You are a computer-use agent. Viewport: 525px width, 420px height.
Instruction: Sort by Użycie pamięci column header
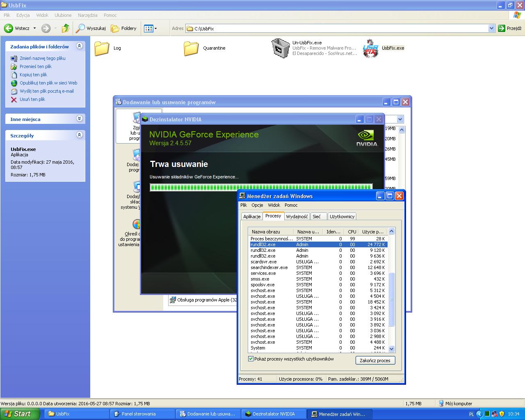373,232
